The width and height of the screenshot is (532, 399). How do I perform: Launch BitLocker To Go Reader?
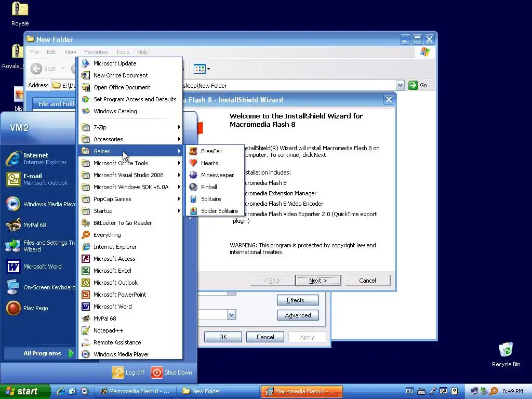130,223
